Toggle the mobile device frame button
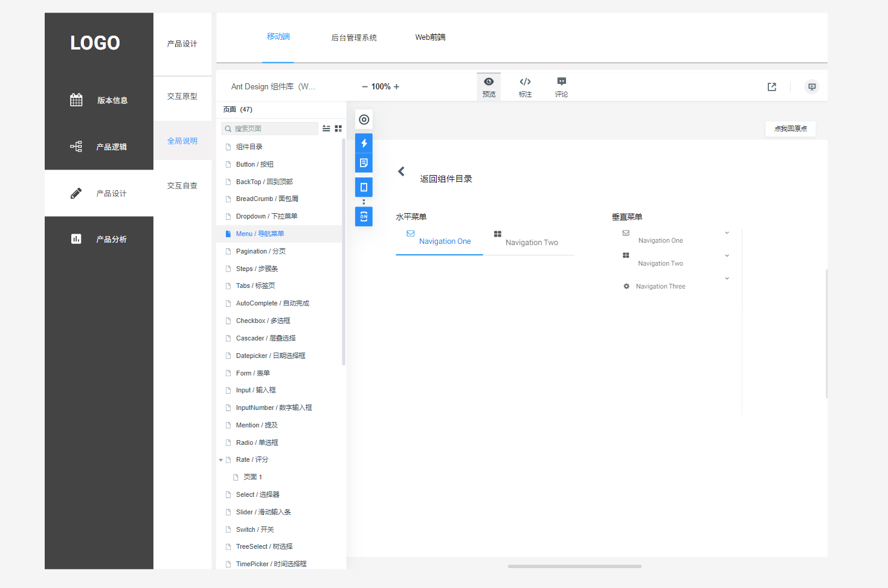The height and width of the screenshot is (588, 888). (364, 187)
